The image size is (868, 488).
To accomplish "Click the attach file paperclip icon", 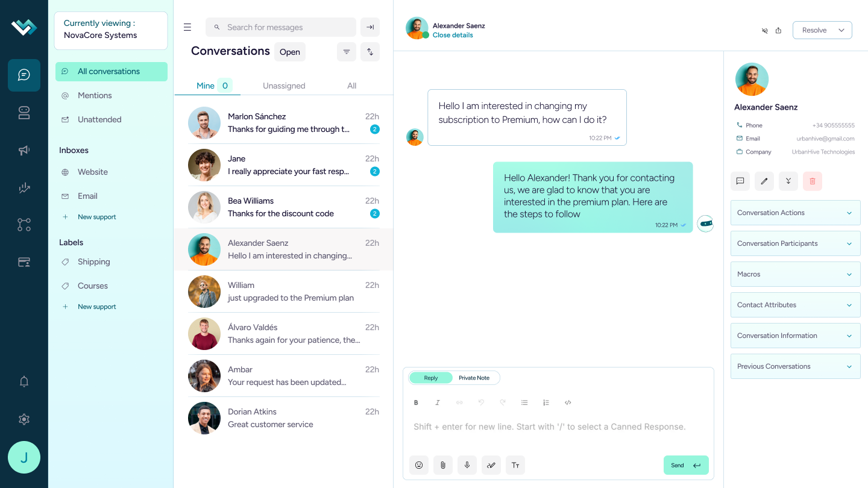I will click(442, 465).
